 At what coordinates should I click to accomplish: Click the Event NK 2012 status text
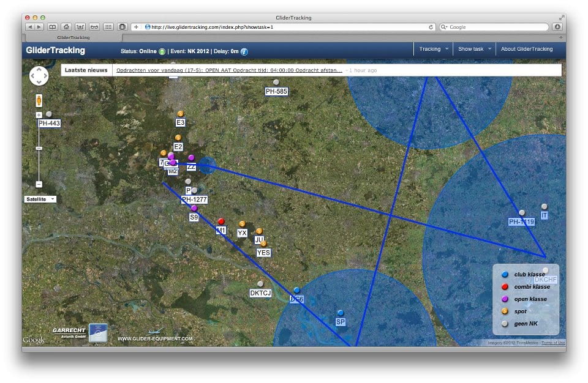(x=190, y=51)
